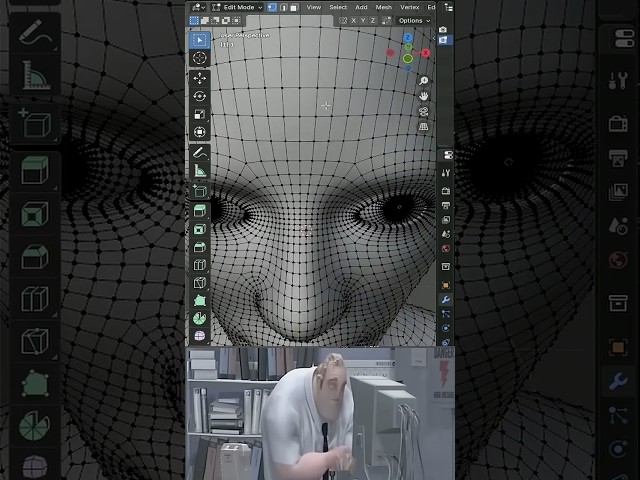The image size is (640, 480).
Task: Select the Poly Build tool
Action: (x=200, y=301)
